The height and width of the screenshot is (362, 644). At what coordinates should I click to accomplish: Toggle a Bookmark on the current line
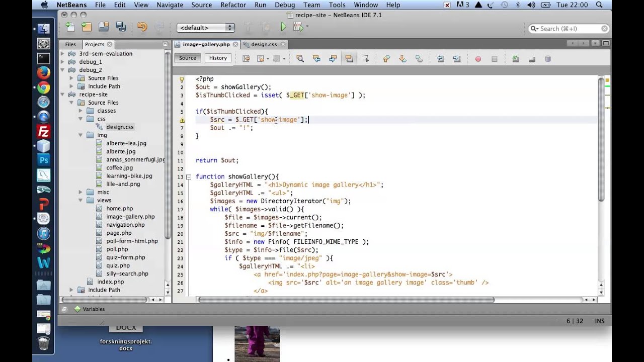click(419, 59)
